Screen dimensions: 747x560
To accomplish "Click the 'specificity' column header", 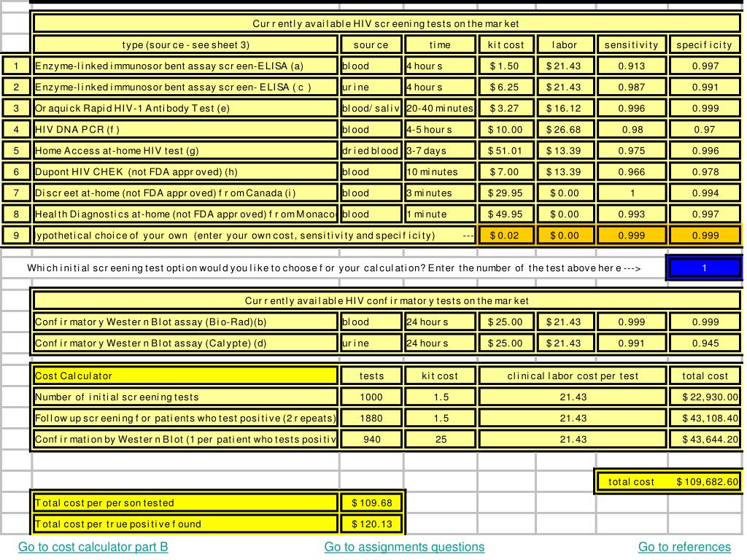I will (x=705, y=44).
